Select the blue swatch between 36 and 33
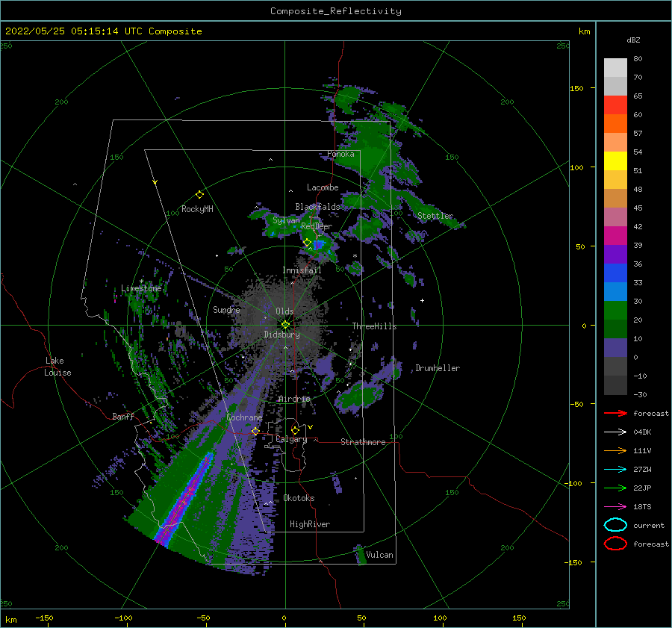This screenshot has height=628, width=672. click(x=615, y=273)
